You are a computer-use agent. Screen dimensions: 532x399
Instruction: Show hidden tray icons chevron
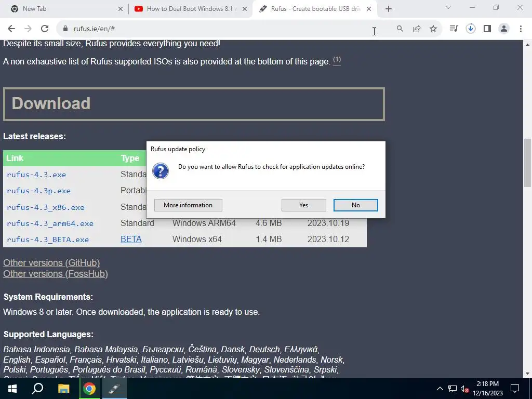[440, 389]
